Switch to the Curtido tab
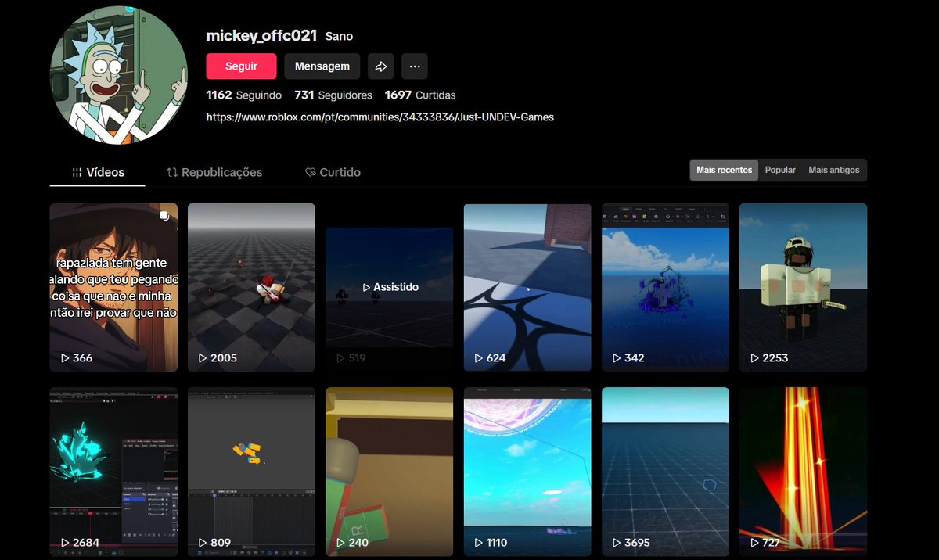939x560 pixels. (333, 172)
